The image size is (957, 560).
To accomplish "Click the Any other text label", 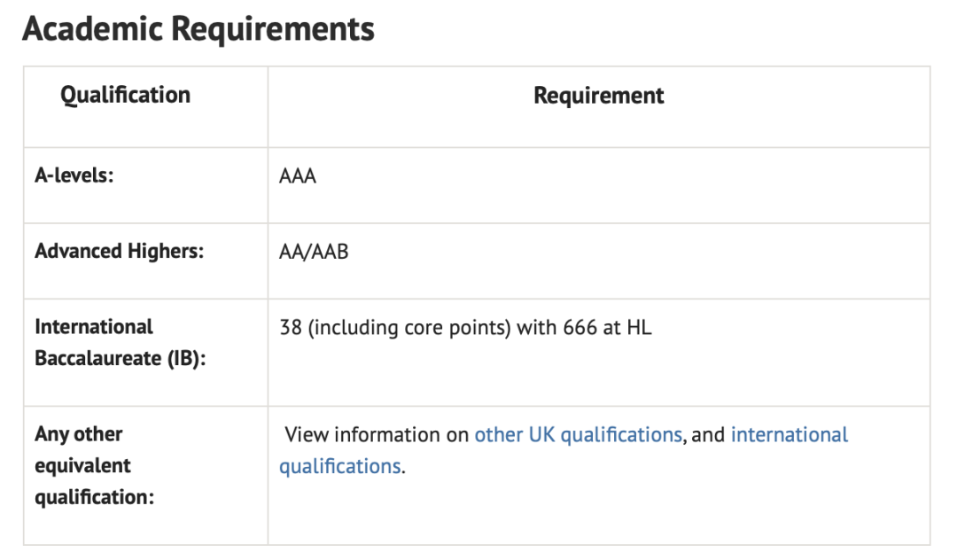I will point(79,434).
